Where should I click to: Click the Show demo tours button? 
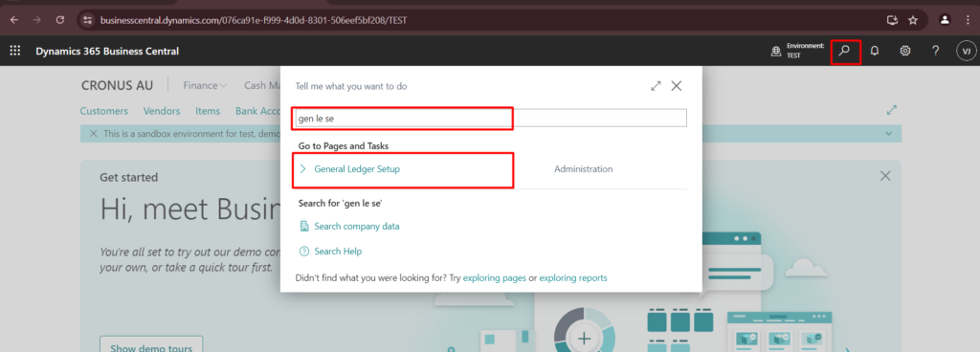(151, 347)
